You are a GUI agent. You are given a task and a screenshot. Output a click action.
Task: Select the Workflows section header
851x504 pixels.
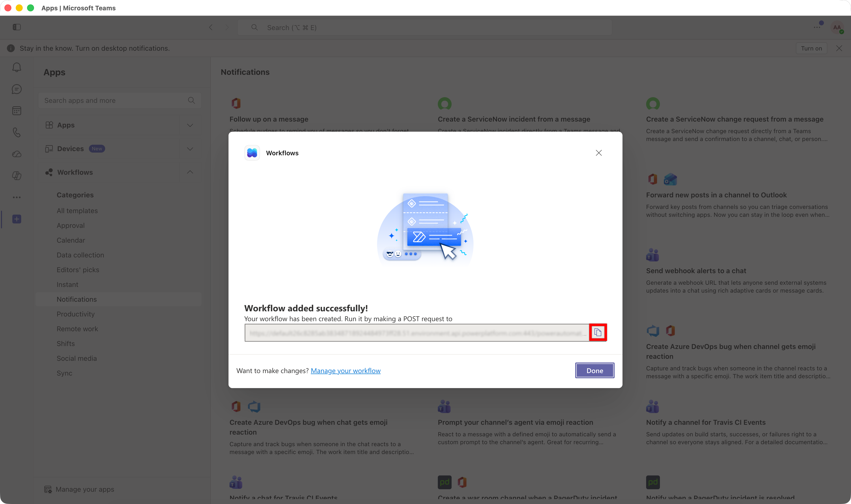109,172
